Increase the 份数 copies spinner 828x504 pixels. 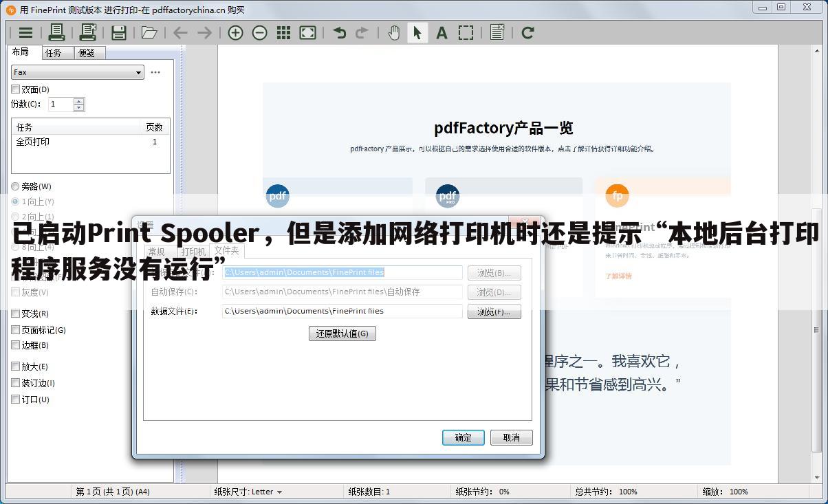[79, 101]
